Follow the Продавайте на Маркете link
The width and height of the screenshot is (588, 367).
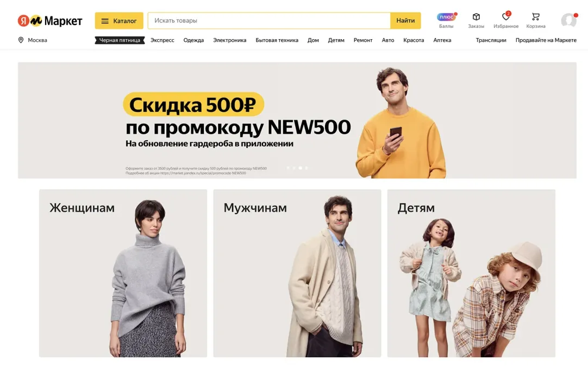pos(546,40)
